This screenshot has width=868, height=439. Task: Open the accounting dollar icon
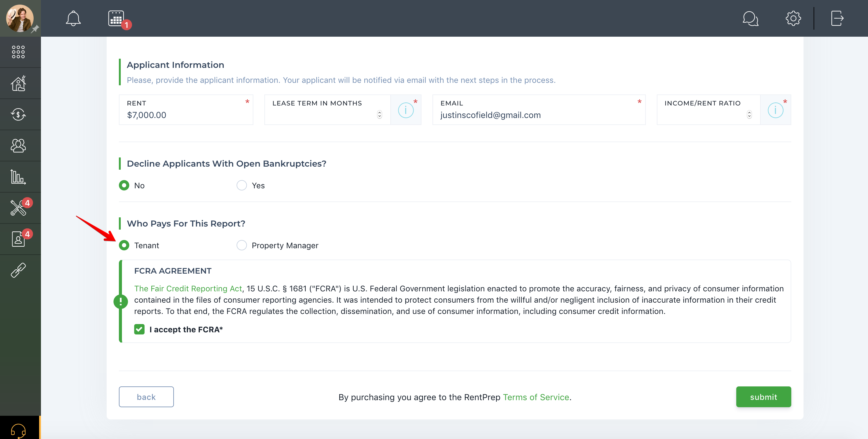18,114
